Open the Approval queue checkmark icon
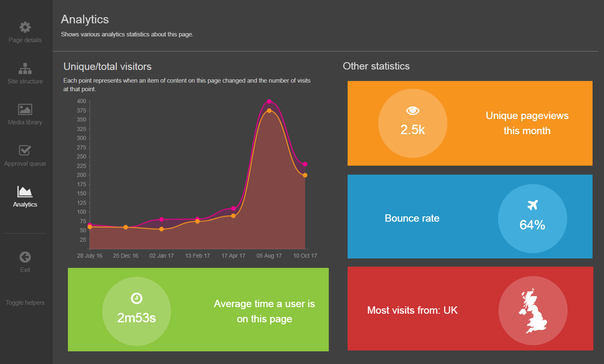 25,150
